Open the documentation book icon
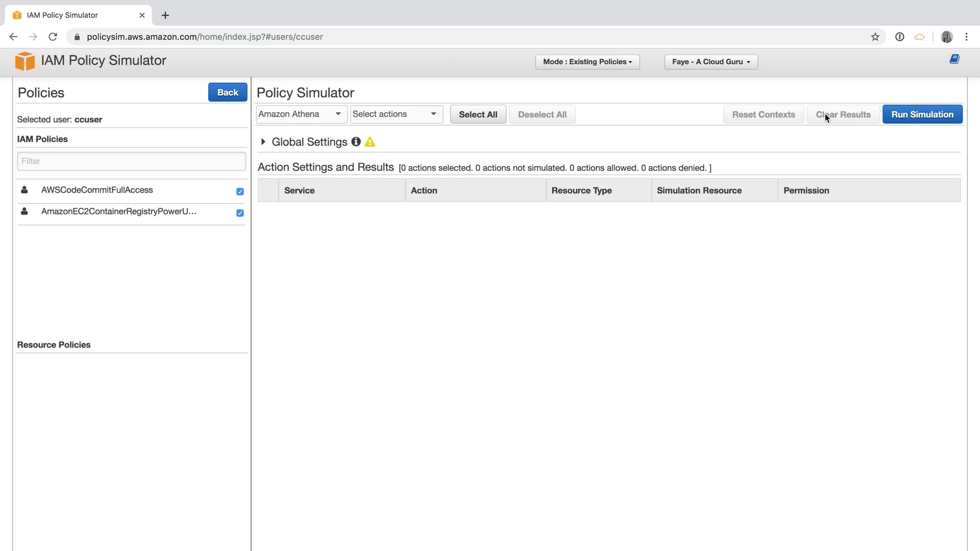This screenshot has height=551, width=980. pos(954,59)
